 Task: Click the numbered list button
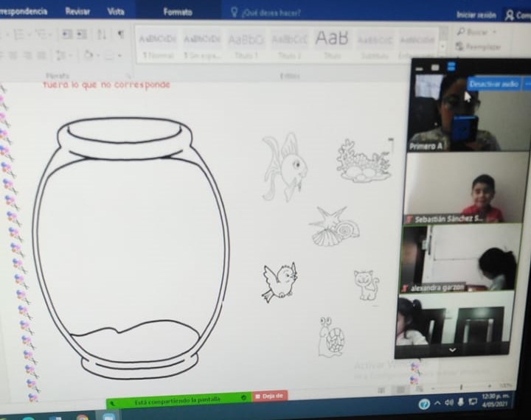[19, 34]
